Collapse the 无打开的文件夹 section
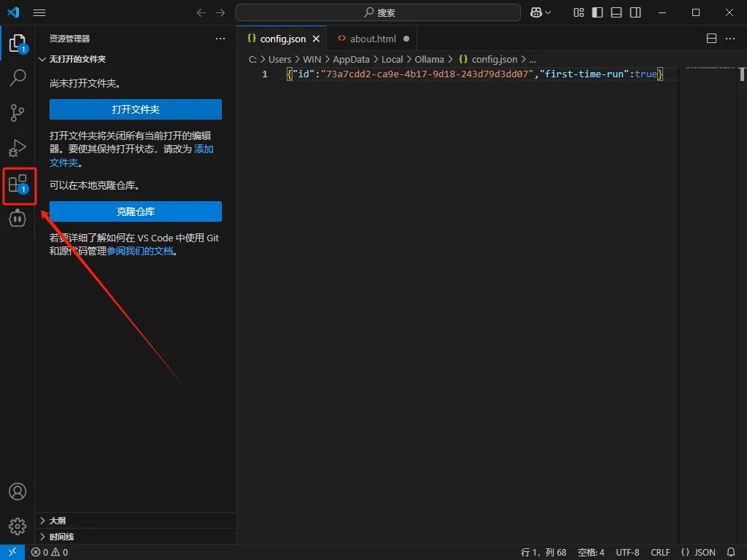The image size is (747, 560). point(136,59)
